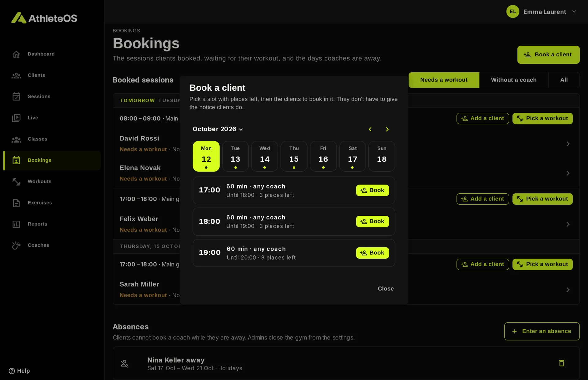Image resolution: width=588 pixels, height=380 pixels.
Task: Open Dashboard home icon in sidebar
Action: [16, 54]
